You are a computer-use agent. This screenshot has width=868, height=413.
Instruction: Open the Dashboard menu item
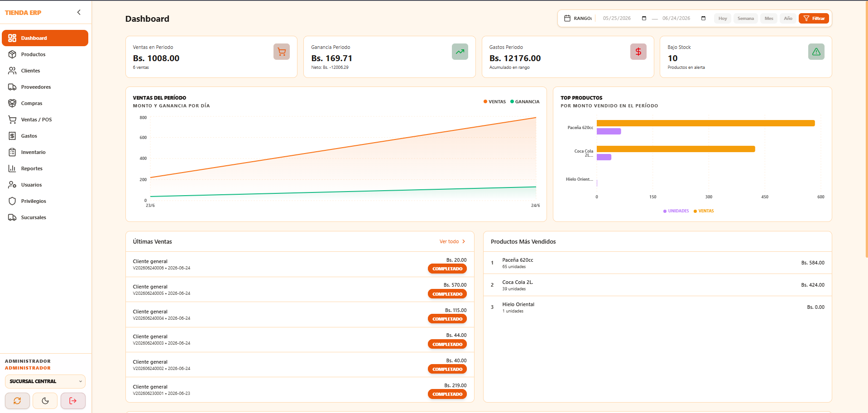(45, 38)
